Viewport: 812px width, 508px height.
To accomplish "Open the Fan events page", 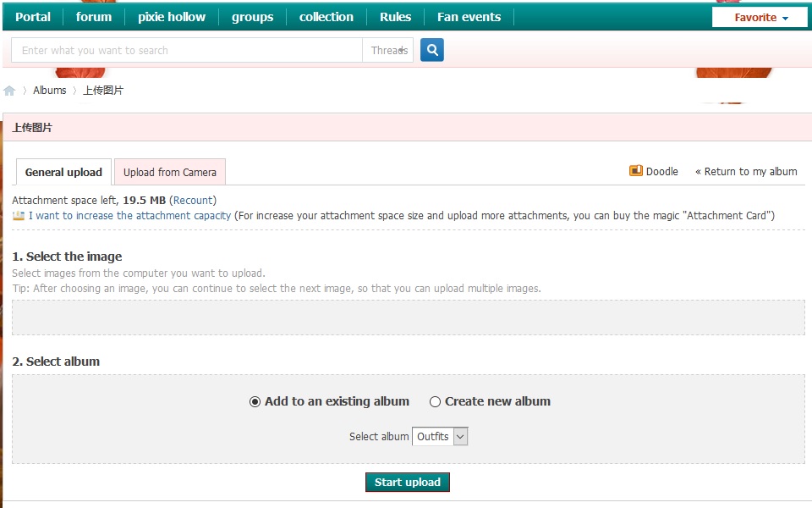I will tap(469, 17).
